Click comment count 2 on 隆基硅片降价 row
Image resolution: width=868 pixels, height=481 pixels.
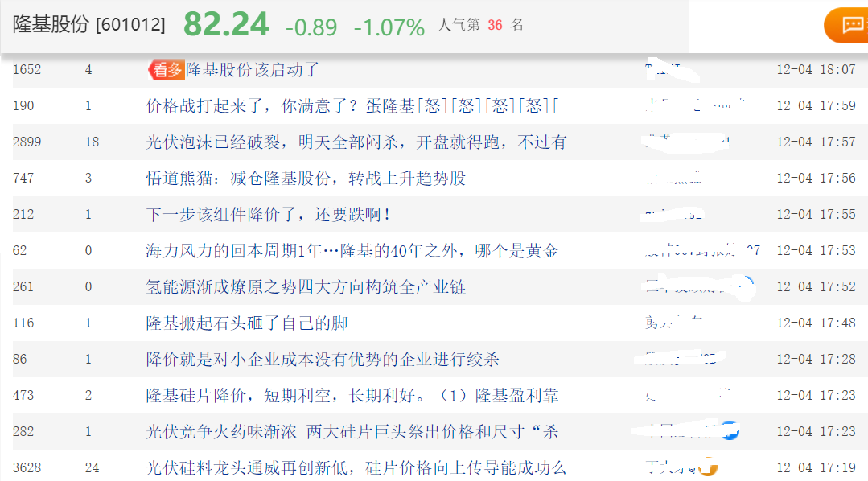pos(88,395)
